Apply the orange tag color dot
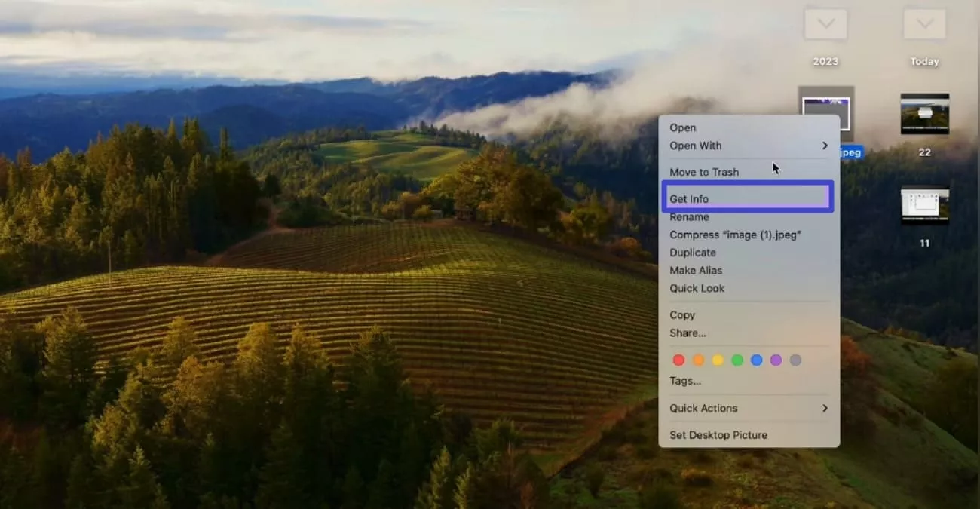Viewport: 980px width, 509px height. click(698, 360)
